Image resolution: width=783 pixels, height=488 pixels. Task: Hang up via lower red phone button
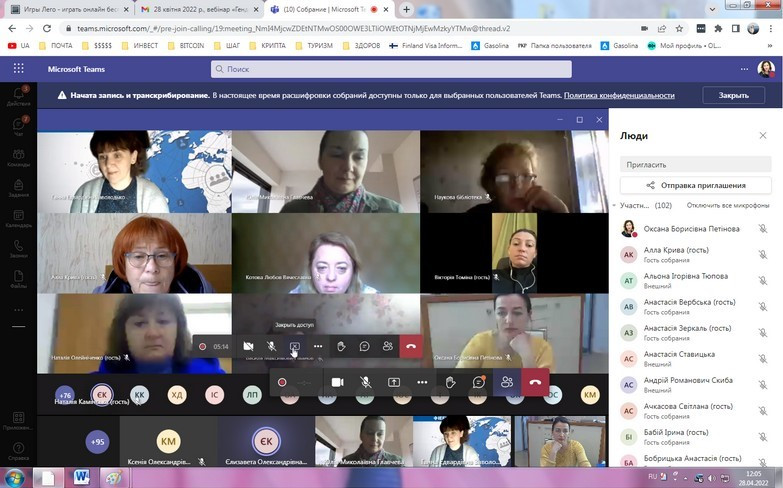click(x=535, y=382)
